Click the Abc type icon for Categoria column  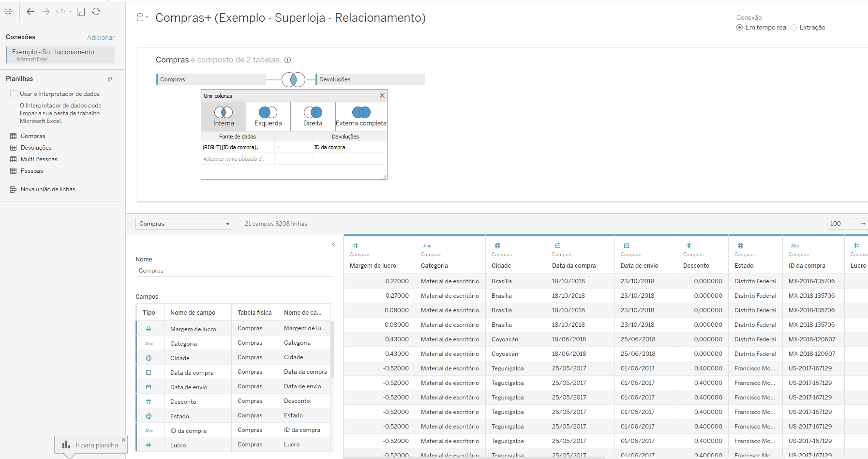tap(427, 246)
